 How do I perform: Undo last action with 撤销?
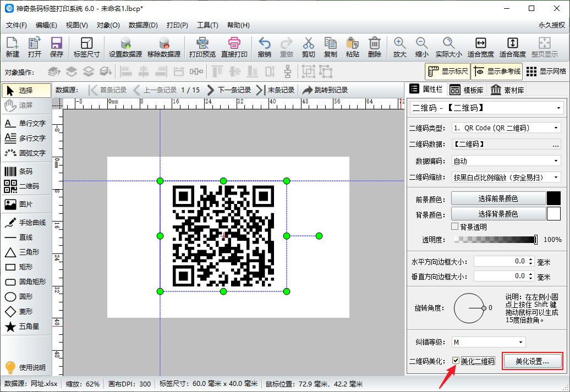[264, 47]
